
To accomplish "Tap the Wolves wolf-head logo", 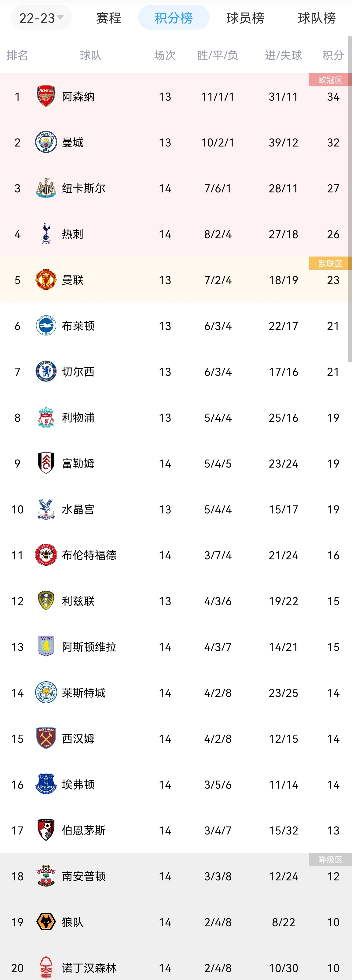I will tap(46, 922).
